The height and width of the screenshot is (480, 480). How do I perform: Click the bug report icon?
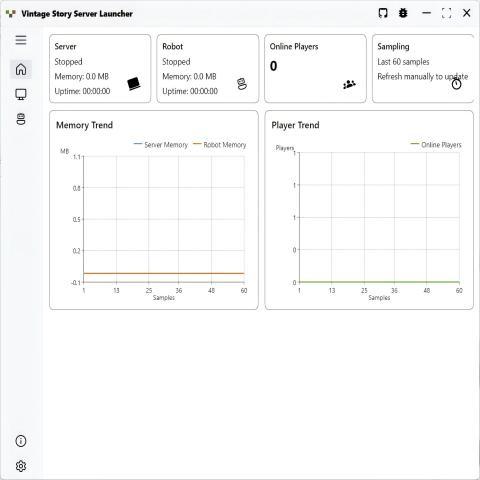403,13
